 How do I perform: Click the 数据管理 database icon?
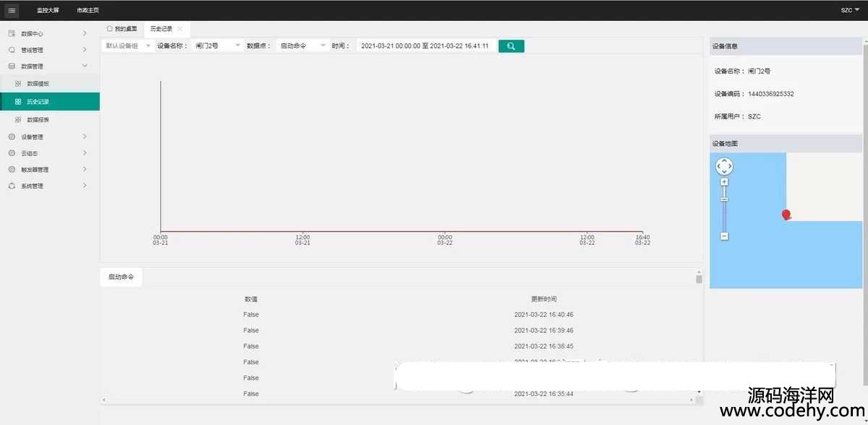[x=12, y=66]
